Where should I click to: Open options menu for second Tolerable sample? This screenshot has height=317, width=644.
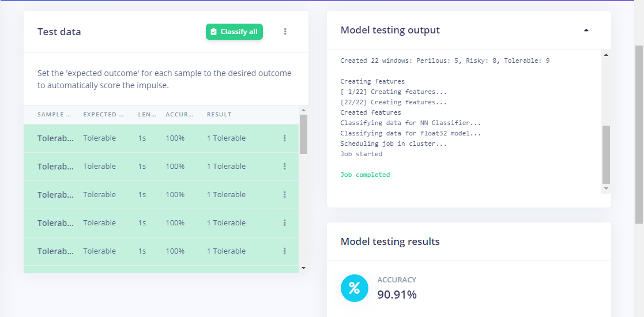click(284, 167)
